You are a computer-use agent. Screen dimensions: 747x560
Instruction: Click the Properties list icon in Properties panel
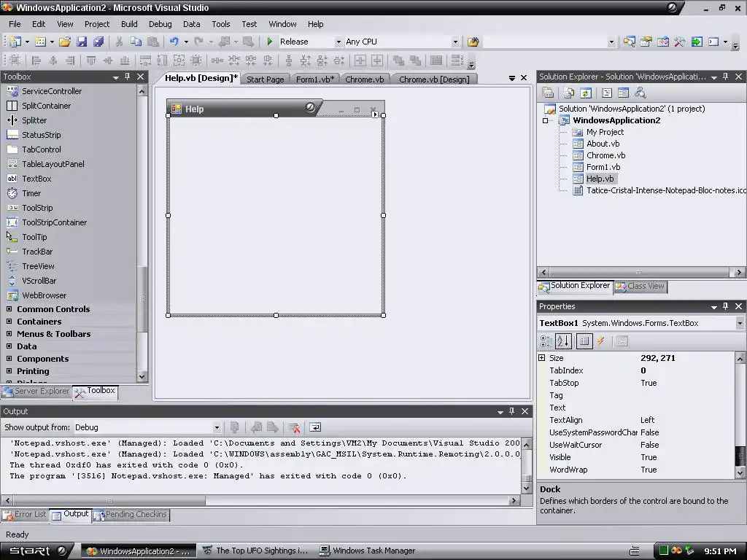[584, 341]
